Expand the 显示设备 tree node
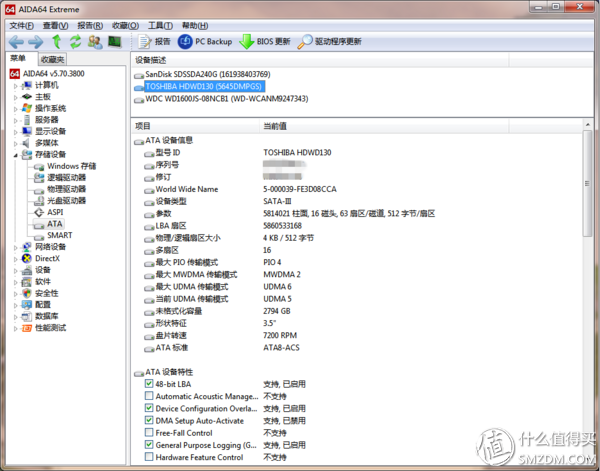 (x=16, y=132)
